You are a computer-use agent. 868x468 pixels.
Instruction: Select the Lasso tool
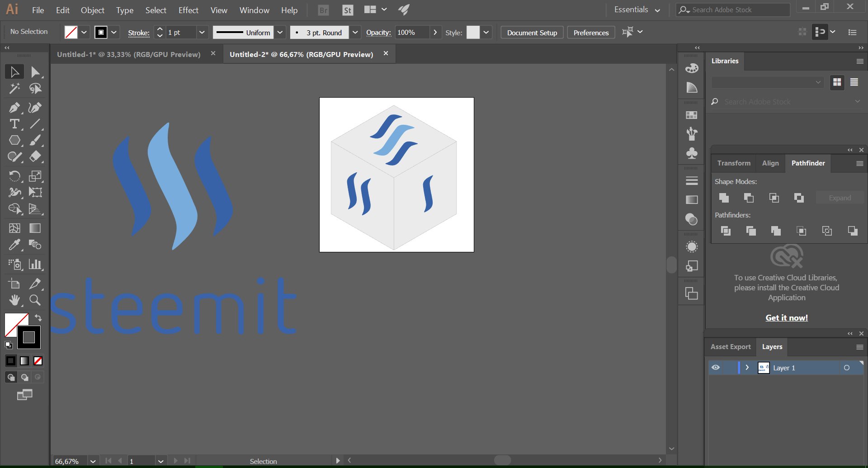[x=35, y=88]
